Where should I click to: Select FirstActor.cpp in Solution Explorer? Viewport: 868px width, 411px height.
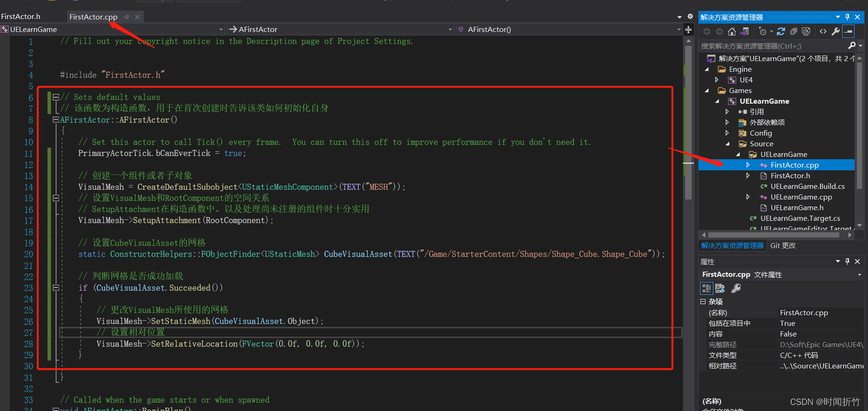(794, 165)
